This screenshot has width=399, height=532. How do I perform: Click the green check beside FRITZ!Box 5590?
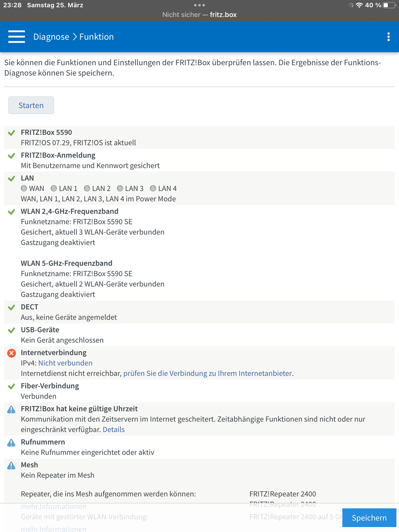point(12,133)
